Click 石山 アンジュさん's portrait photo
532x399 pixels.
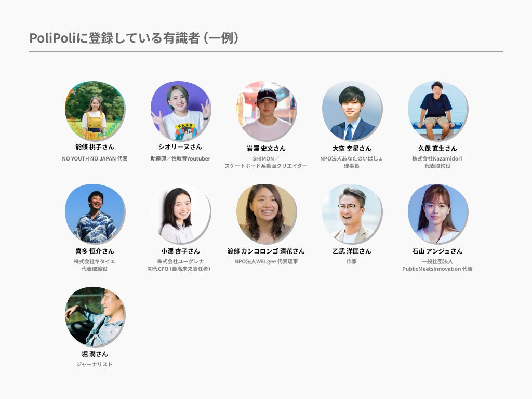click(437, 214)
